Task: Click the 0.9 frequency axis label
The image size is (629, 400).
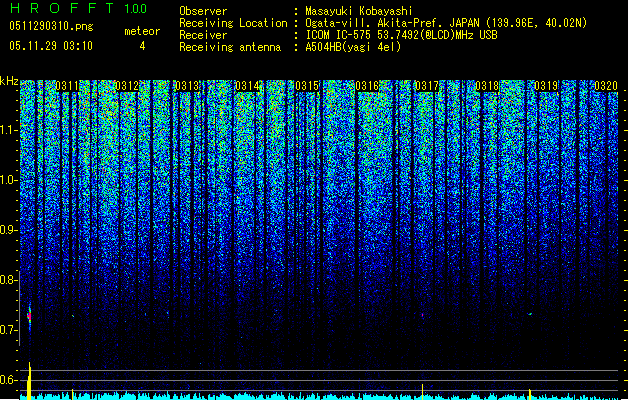Action: tap(9, 230)
